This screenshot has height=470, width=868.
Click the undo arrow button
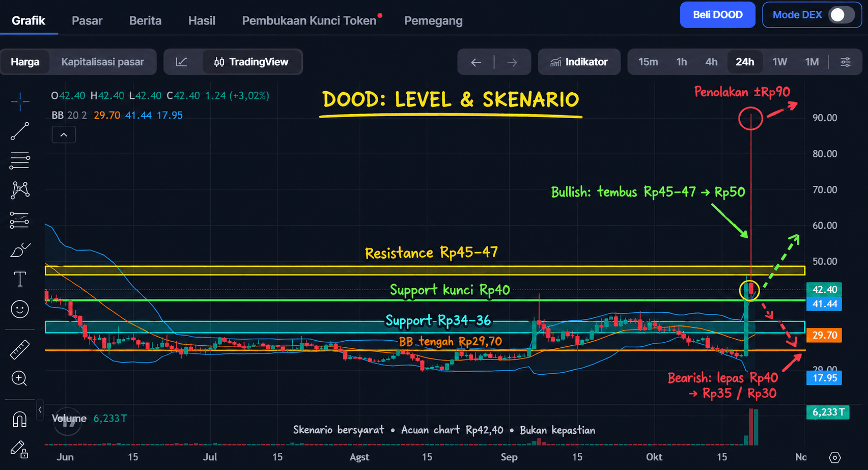pyautogui.click(x=476, y=62)
